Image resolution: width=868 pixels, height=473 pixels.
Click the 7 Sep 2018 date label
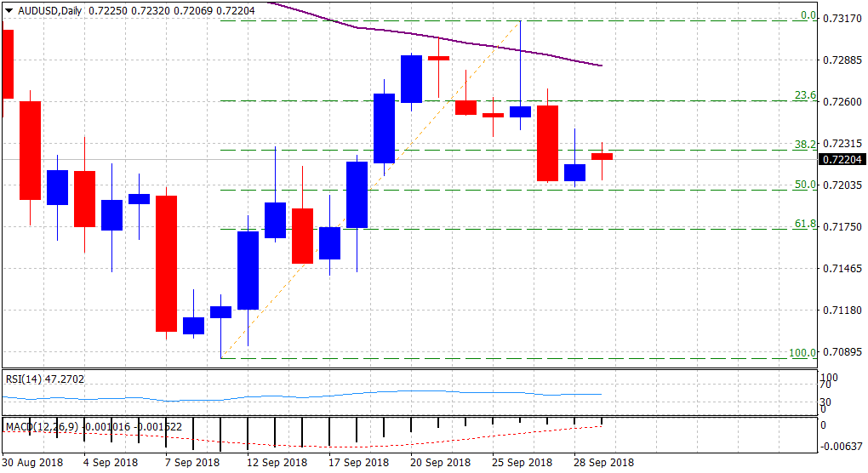coord(192,462)
